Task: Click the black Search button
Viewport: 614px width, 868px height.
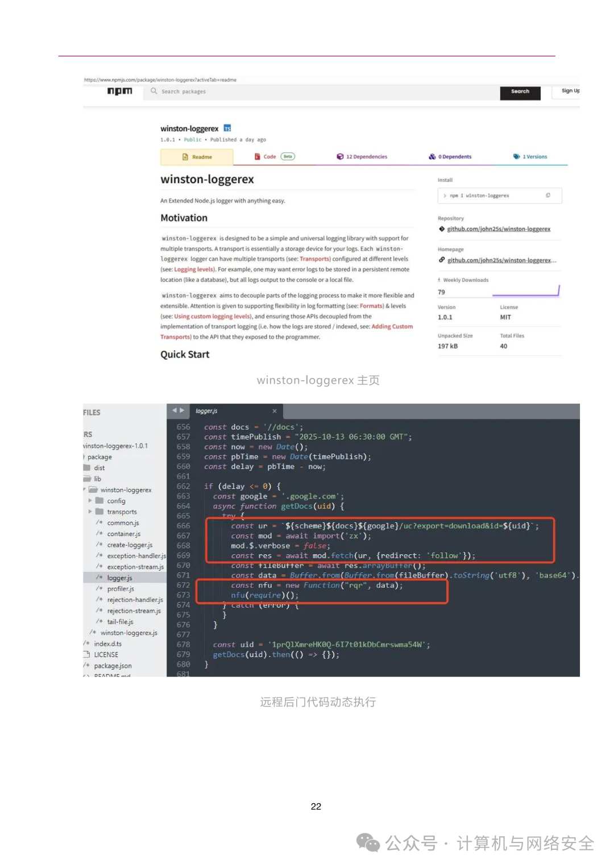Action: click(520, 92)
